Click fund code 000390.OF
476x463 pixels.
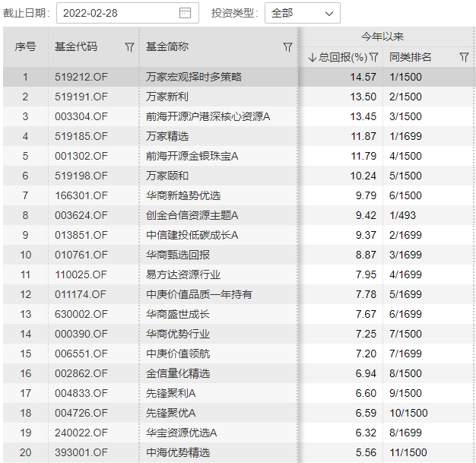point(81,334)
